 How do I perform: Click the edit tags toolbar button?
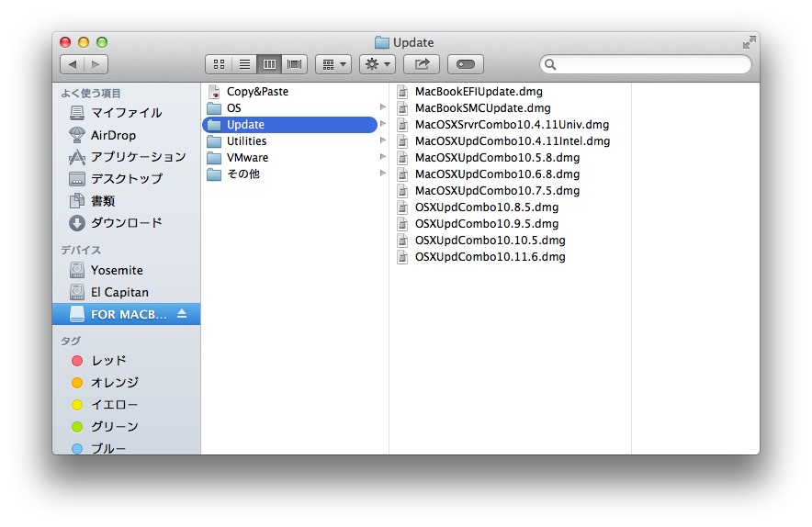466,64
